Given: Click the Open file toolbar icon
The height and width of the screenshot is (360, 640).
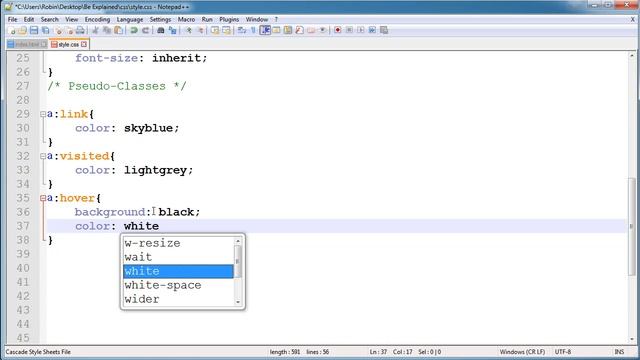Looking at the screenshot, I should [22, 30].
